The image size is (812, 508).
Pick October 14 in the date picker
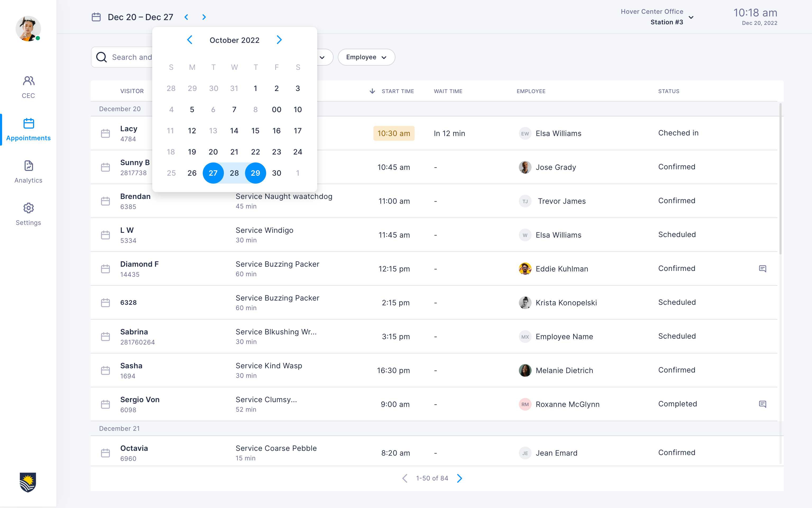[x=234, y=131]
